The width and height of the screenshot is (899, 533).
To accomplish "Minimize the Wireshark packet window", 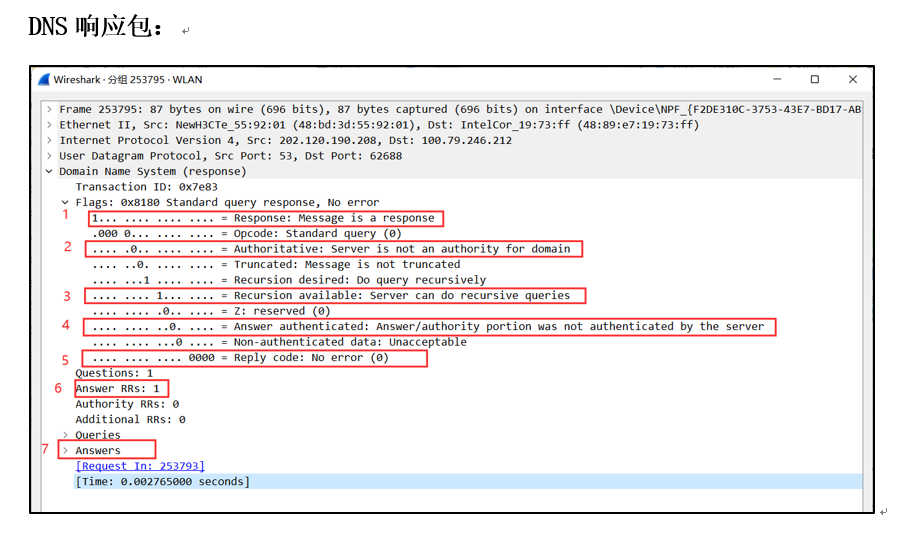I will pos(777,79).
